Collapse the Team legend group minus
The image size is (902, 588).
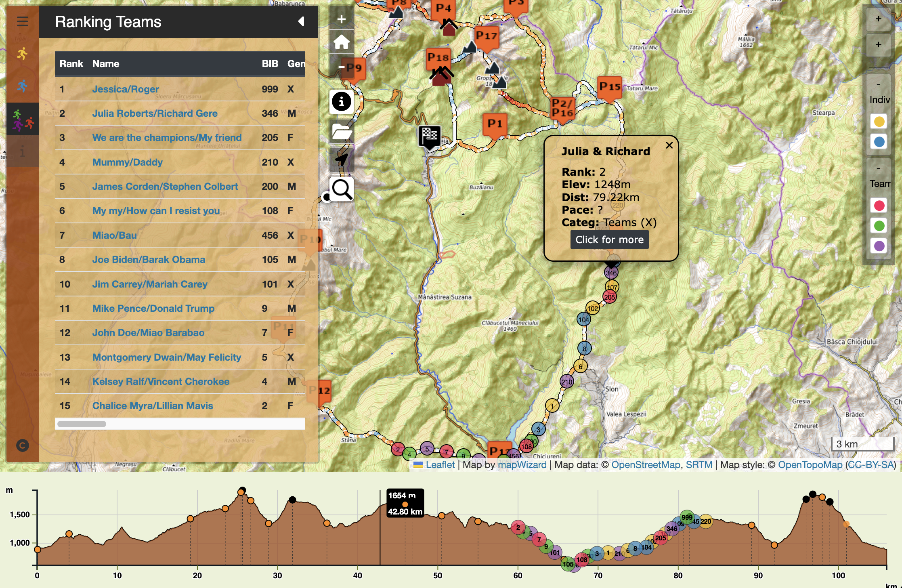click(879, 168)
